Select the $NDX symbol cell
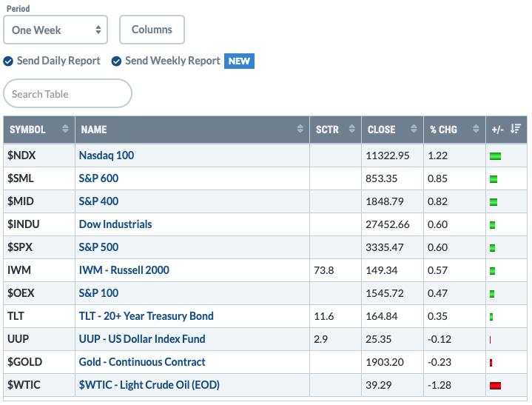The width and height of the screenshot is (532, 405). [x=39, y=155]
